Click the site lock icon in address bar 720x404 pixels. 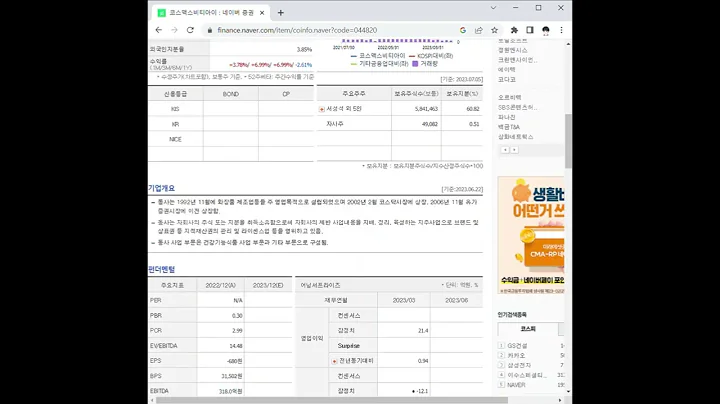click(210, 30)
